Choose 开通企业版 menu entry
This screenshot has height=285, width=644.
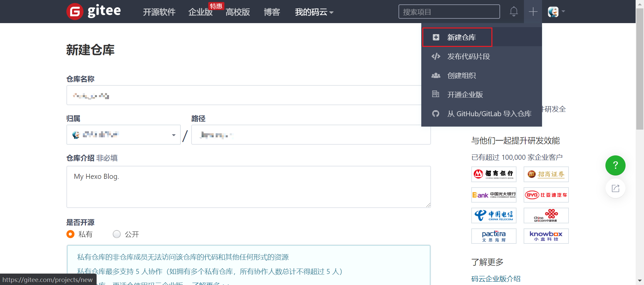click(482, 94)
